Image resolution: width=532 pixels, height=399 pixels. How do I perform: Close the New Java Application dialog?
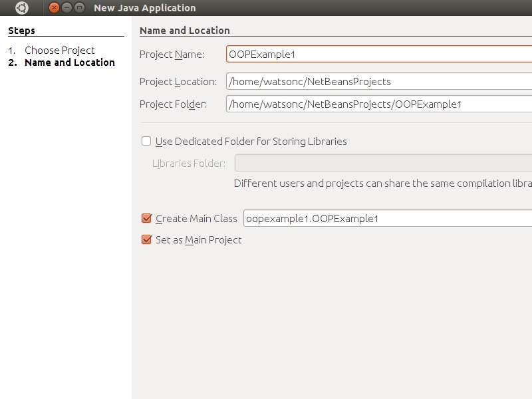point(54,7)
